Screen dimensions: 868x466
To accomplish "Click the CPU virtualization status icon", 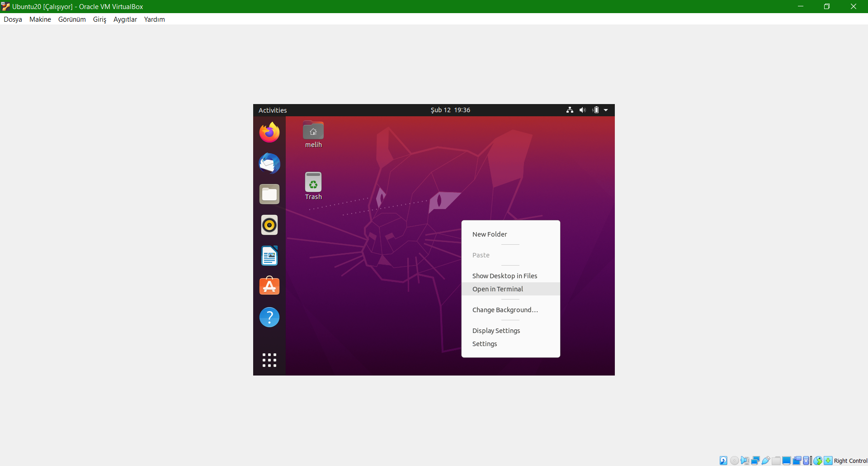I will click(806, 461).
